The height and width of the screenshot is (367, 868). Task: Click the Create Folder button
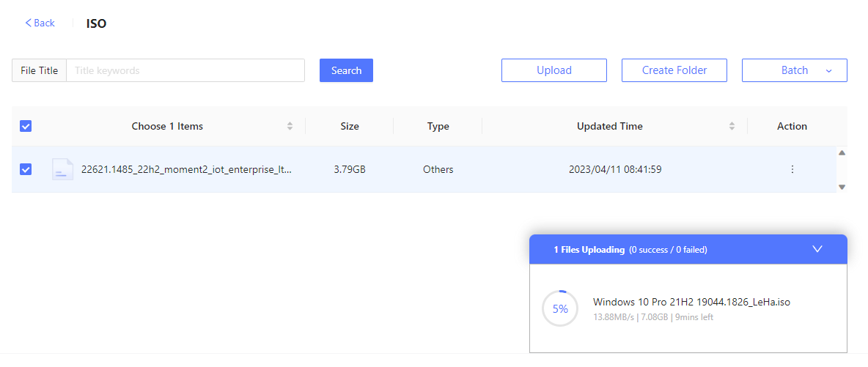coord(674,70)
